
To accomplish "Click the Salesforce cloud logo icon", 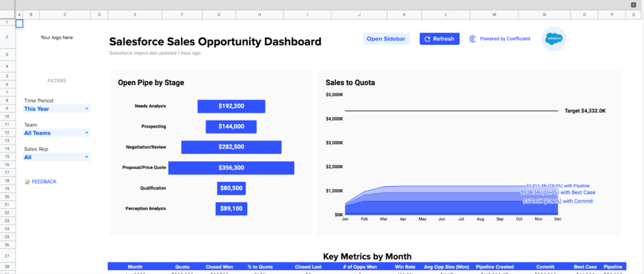I will pyautogui.click(x=553, y=39).
